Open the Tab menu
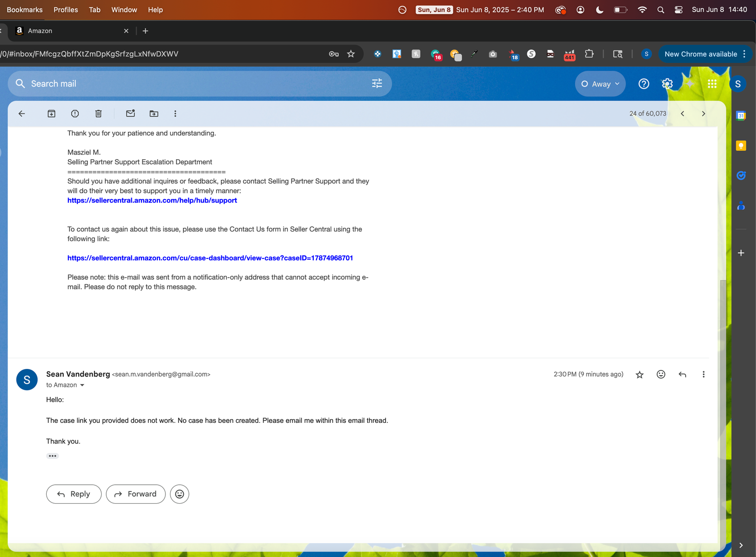 tap(94, 9)
